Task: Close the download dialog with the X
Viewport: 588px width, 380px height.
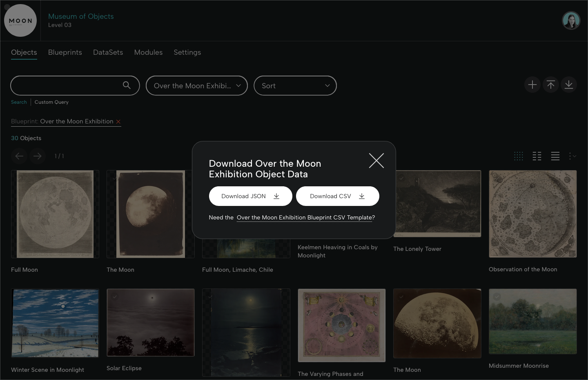Action: click(376, 161)
